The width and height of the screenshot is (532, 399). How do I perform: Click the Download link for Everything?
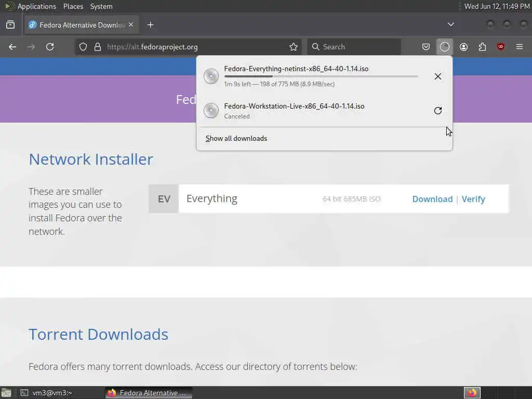pos(433,199)
